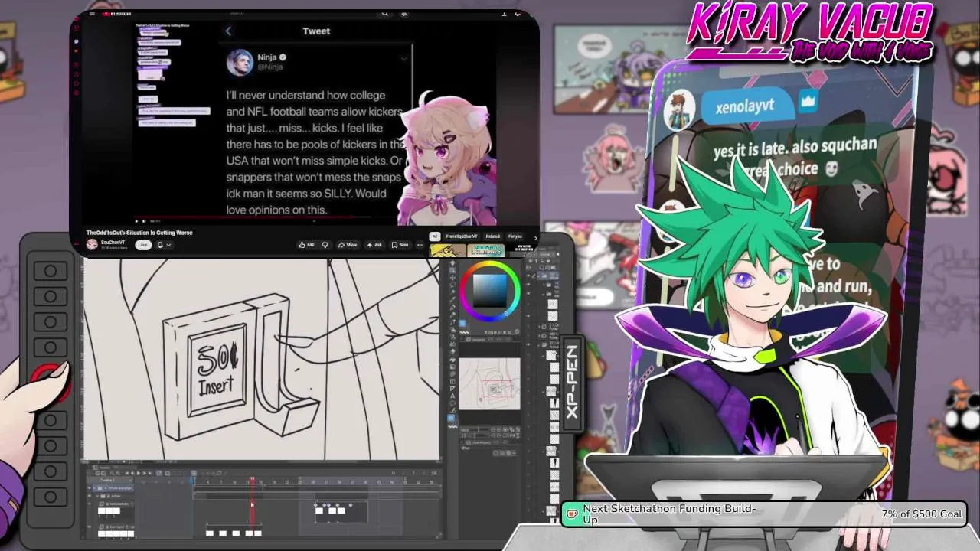The width and height of the screenshot is (980, 551).
Task: Open the YouTube hamburger menu
Action: coord(92,14)
